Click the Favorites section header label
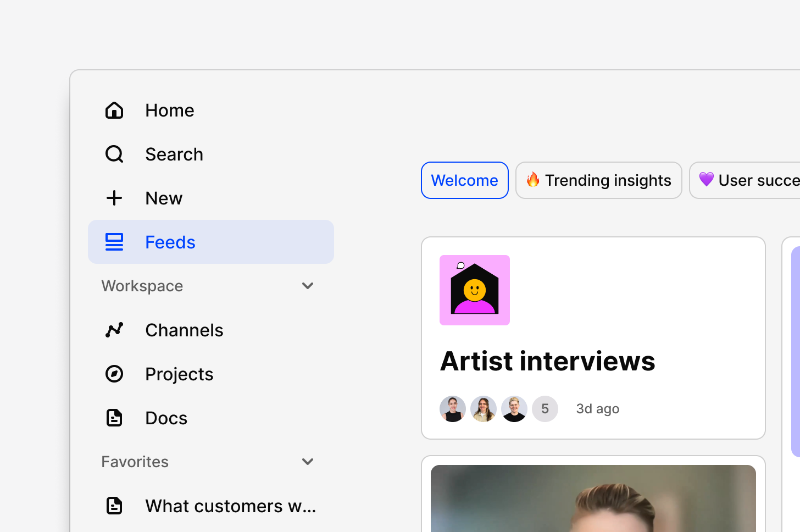Screen dimensions: 800x532 coord(135,462)
